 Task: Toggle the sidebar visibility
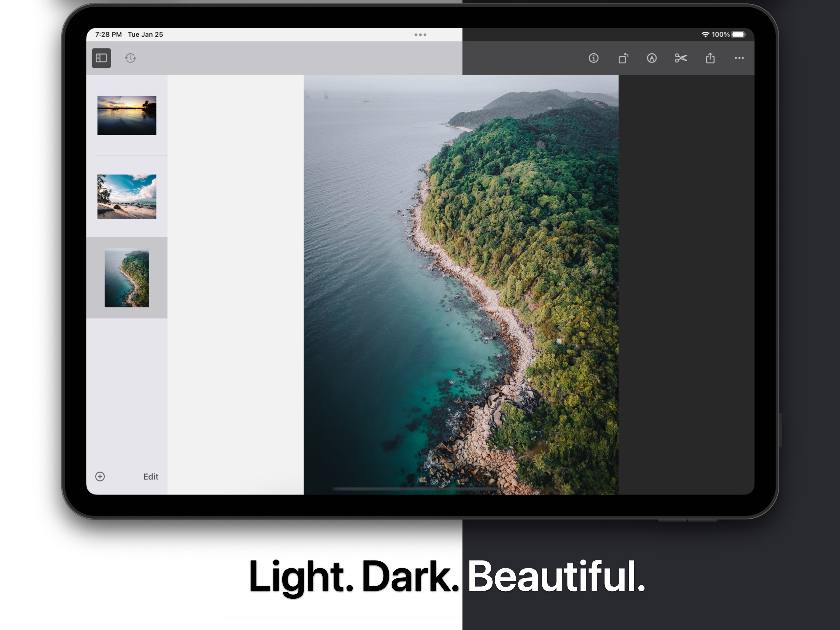(101, 58)
